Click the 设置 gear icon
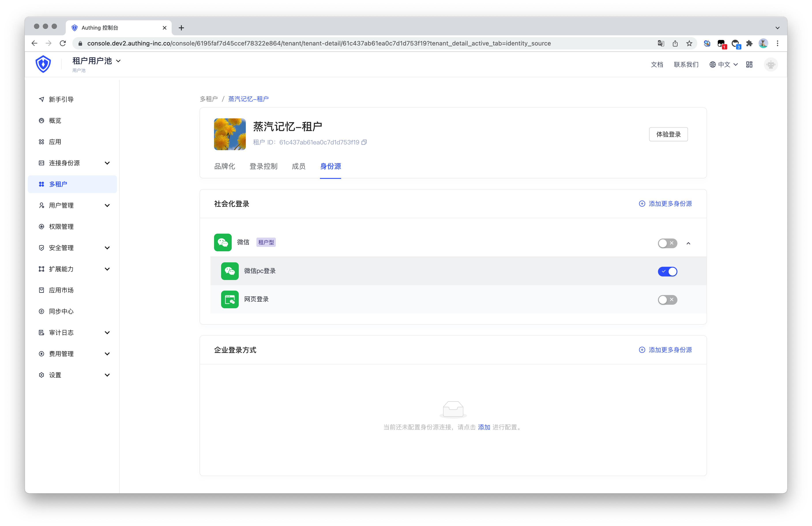The image size is (812, 526). pyautogui.click(x=41, y=375)
